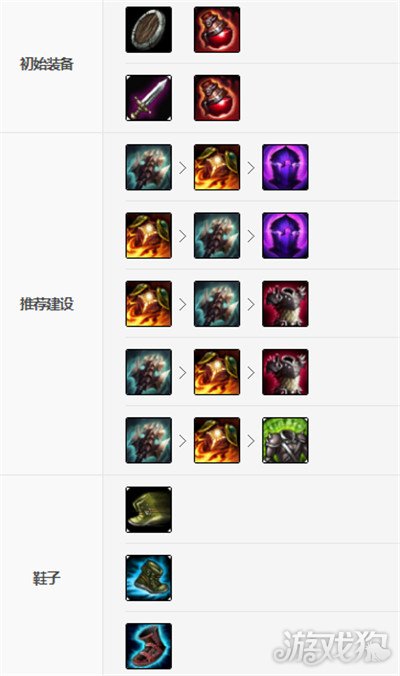400x676 pixels.
Task: Click the 鞋子 section label
Action: 47,578
